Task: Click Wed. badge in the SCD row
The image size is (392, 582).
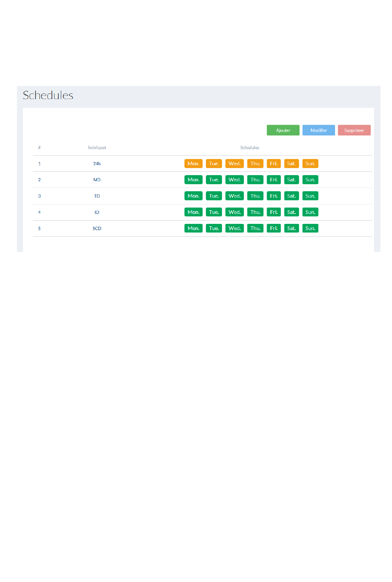Action: 234,228
